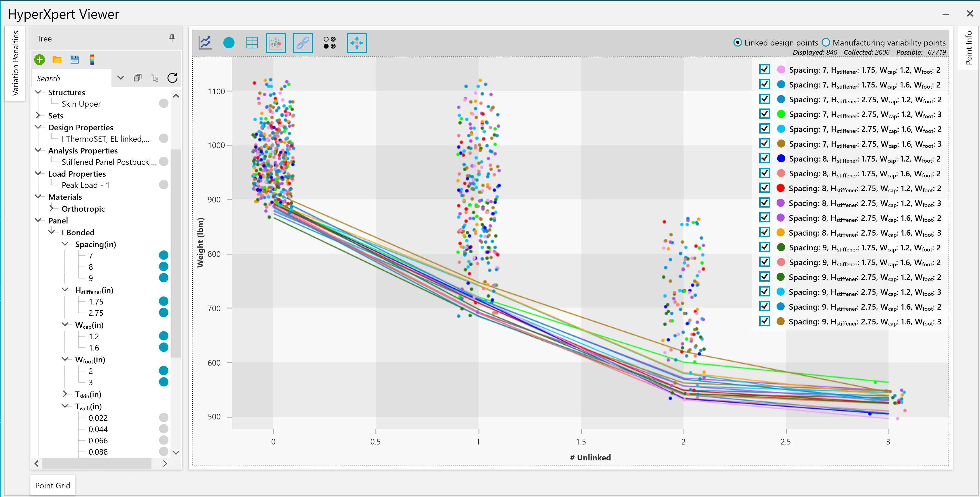Toggle teal dot for Spacing 9
The image size is (980, 497).
[x=164, y=278]
